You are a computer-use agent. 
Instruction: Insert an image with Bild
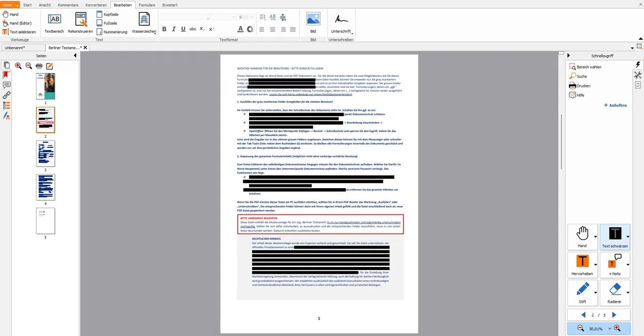313,23
